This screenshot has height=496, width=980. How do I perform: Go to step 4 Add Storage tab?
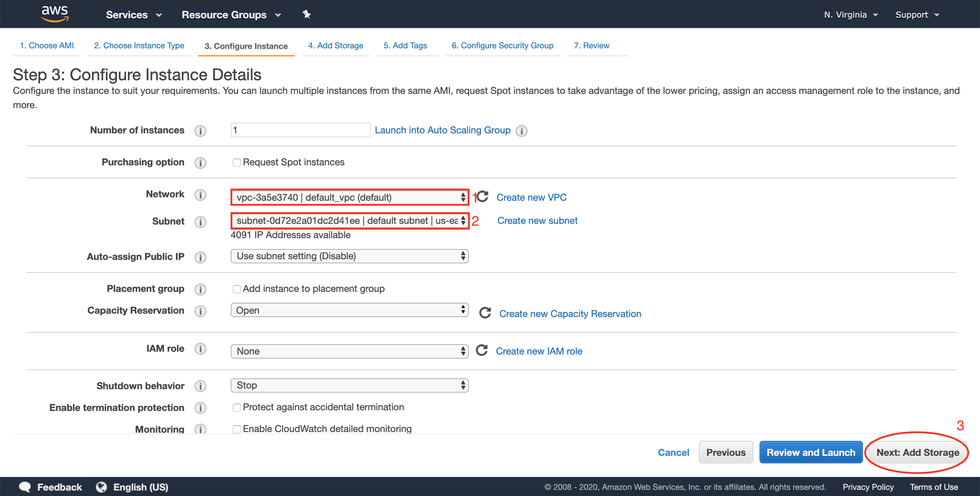pyautogui.click(x=336, y=46)
